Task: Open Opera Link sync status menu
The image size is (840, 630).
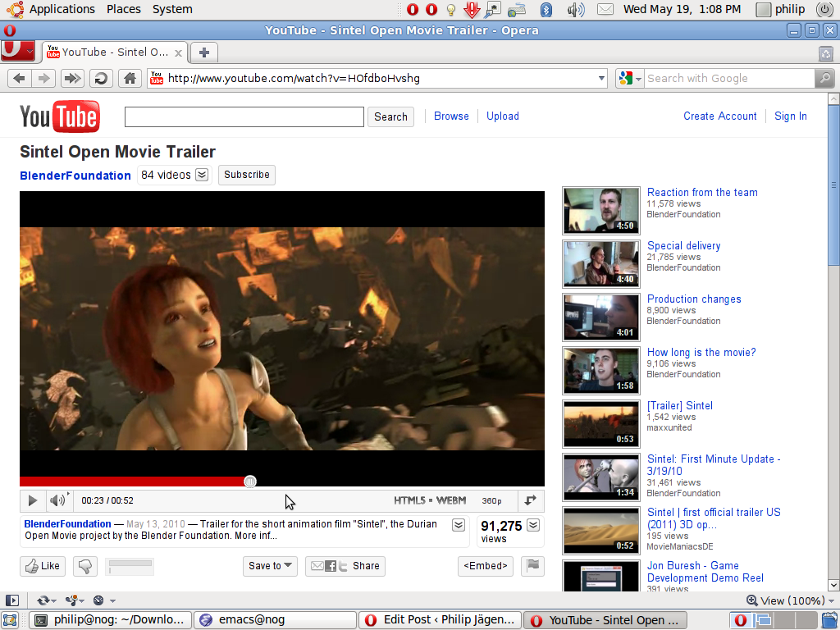Action: coord(47,600)
